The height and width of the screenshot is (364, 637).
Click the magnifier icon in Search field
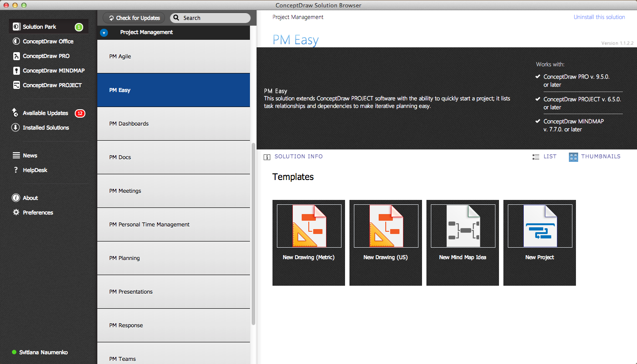click(x=176, y=18)
